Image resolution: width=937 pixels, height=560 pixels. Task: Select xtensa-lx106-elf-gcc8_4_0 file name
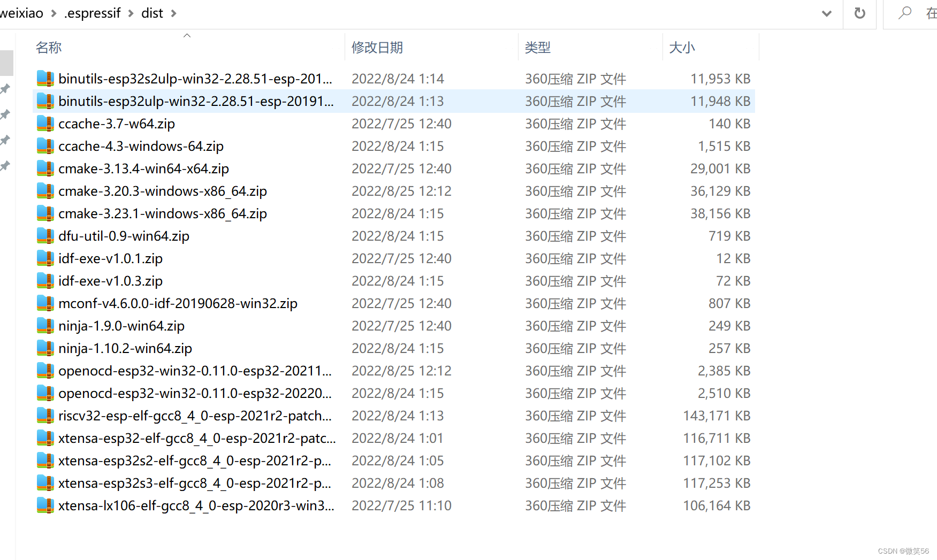[196, 505]
